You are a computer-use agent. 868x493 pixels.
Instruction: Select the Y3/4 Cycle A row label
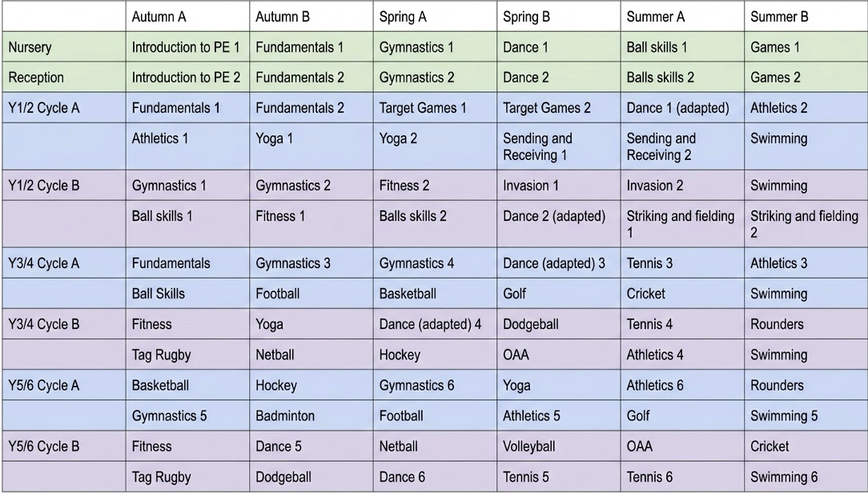pyautogui.click(x=64, y=263)
